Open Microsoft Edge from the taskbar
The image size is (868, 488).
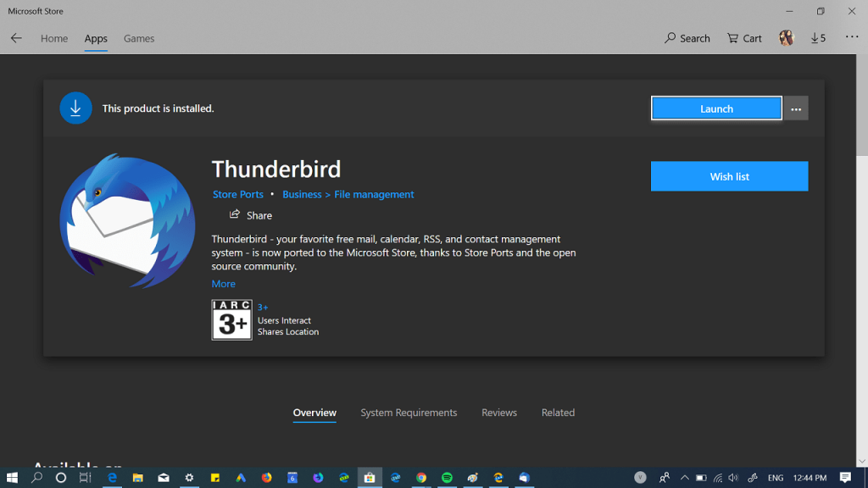click(112, 478)
